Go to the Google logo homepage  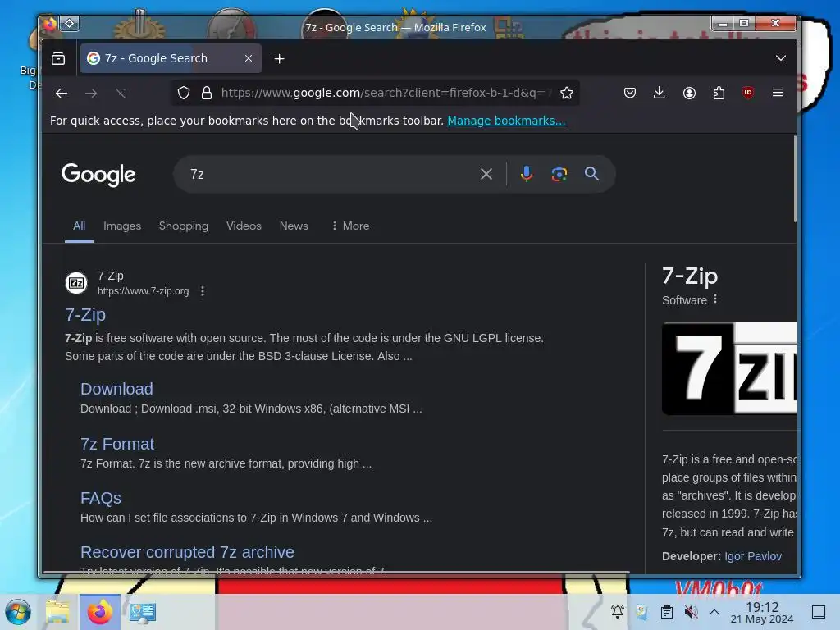click(x=98, y=175)
